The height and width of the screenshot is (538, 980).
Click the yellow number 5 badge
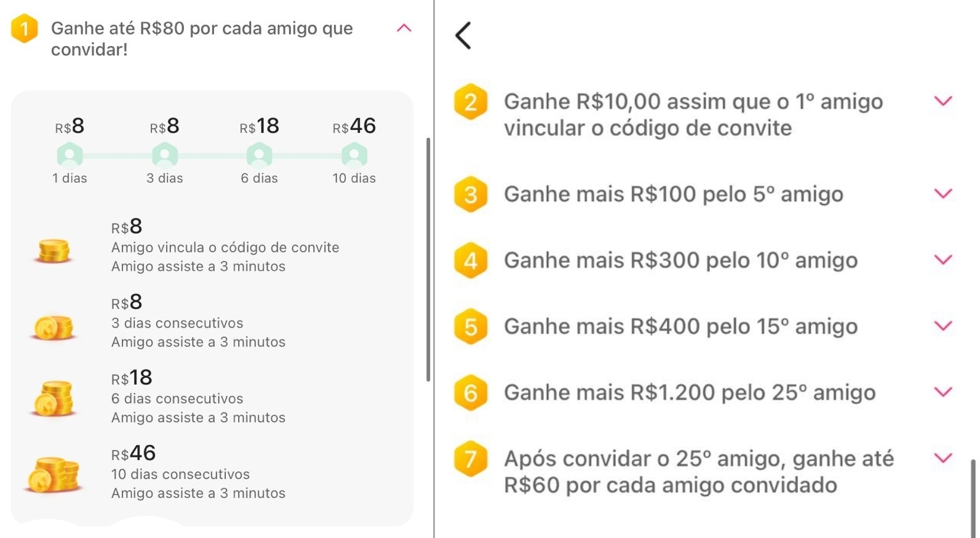click(x=471, y=326)
